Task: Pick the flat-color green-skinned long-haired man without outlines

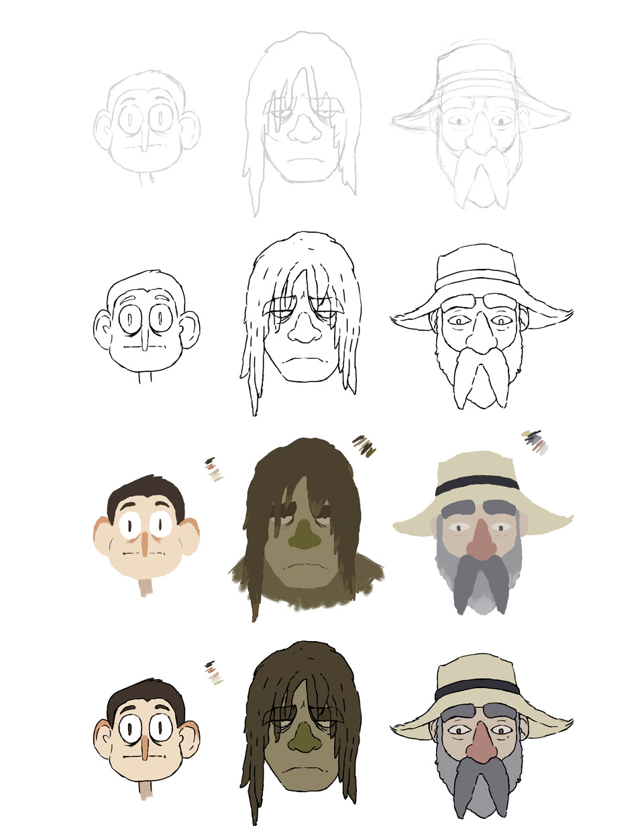Action: point(307,530)
